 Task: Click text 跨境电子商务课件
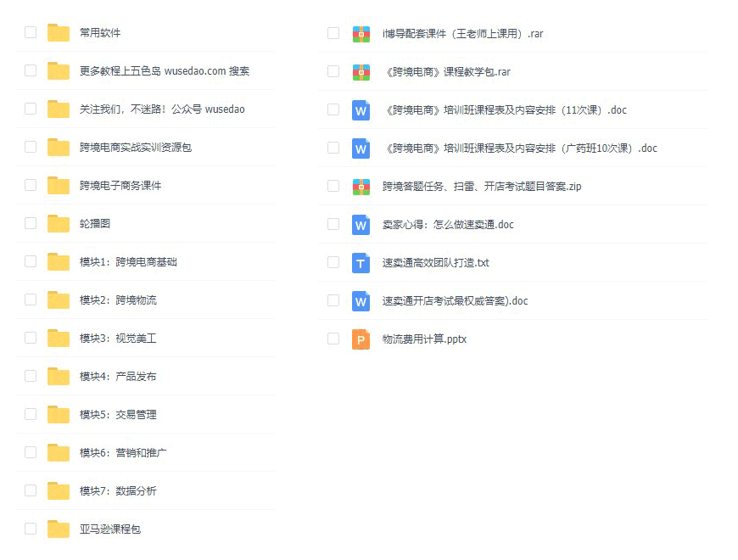120,186
